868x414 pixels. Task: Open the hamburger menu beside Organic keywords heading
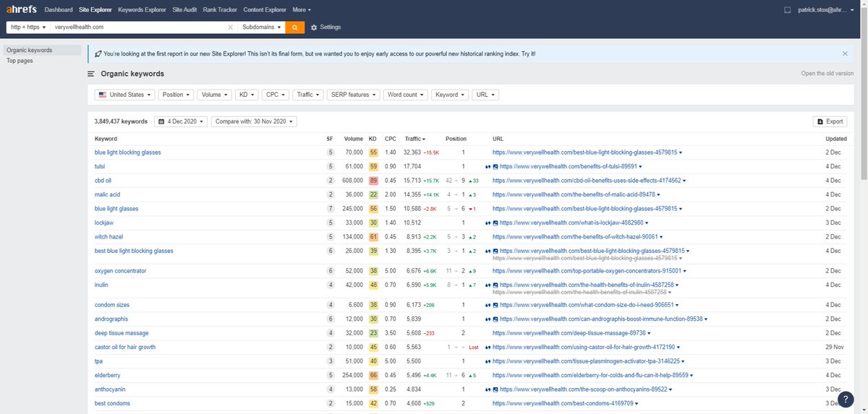(x=91, y=74)
